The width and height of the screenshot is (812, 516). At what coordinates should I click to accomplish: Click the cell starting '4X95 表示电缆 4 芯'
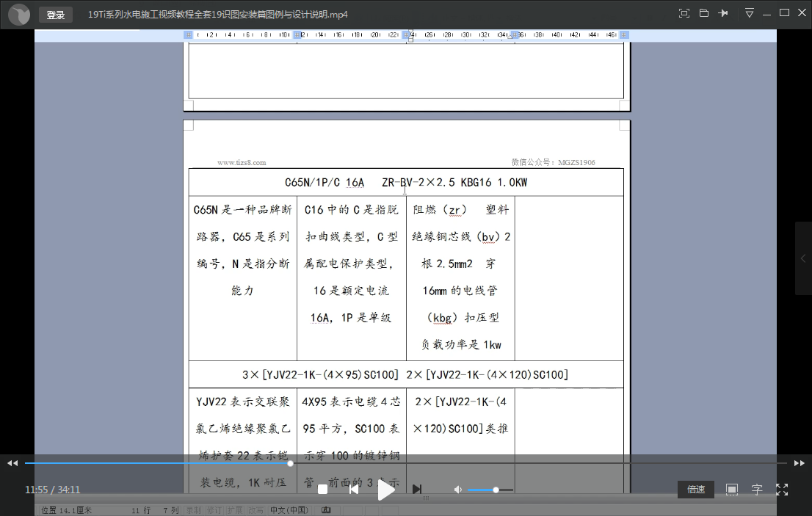(x=352, y=441)
